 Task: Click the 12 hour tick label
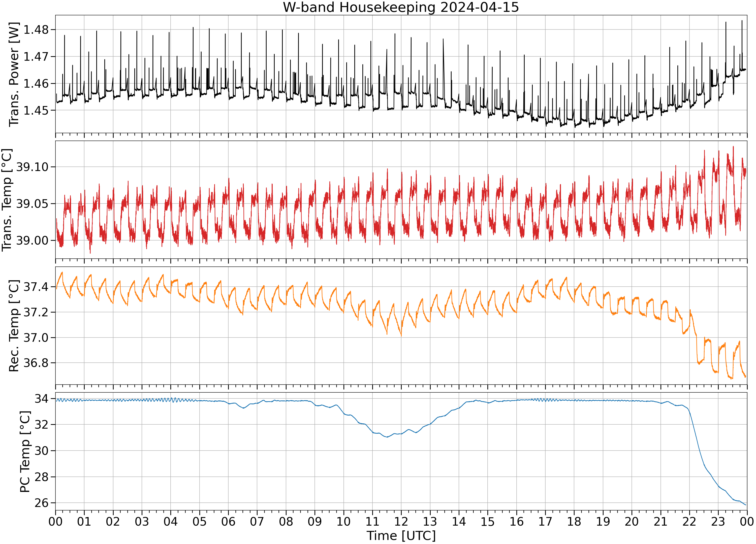401,522
